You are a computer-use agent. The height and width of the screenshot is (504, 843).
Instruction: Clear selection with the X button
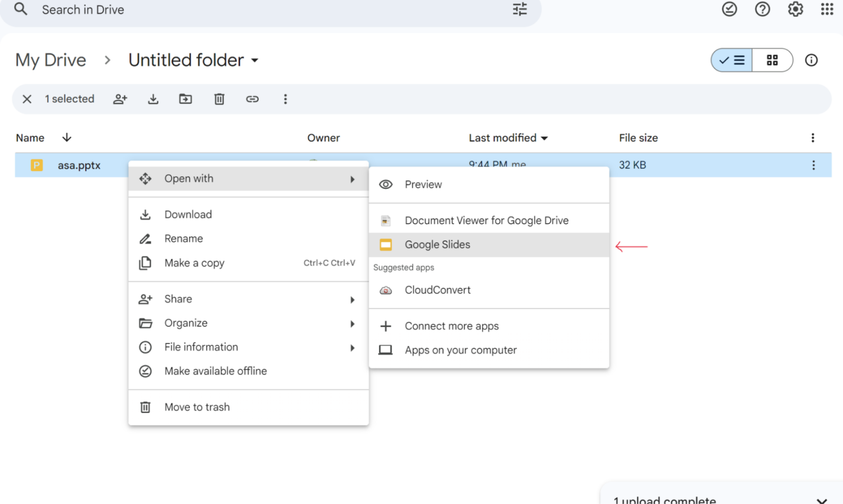click(x=27, y=99)
